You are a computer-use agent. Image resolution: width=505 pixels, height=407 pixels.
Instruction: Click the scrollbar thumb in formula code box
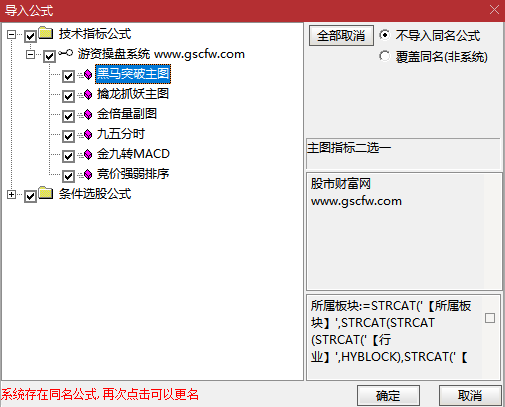tap(490, 318)
